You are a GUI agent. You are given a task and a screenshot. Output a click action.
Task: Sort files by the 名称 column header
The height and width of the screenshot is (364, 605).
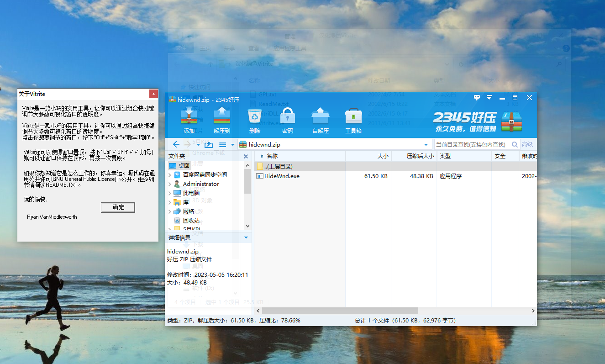pyautogui.click(x=272, y=156)
